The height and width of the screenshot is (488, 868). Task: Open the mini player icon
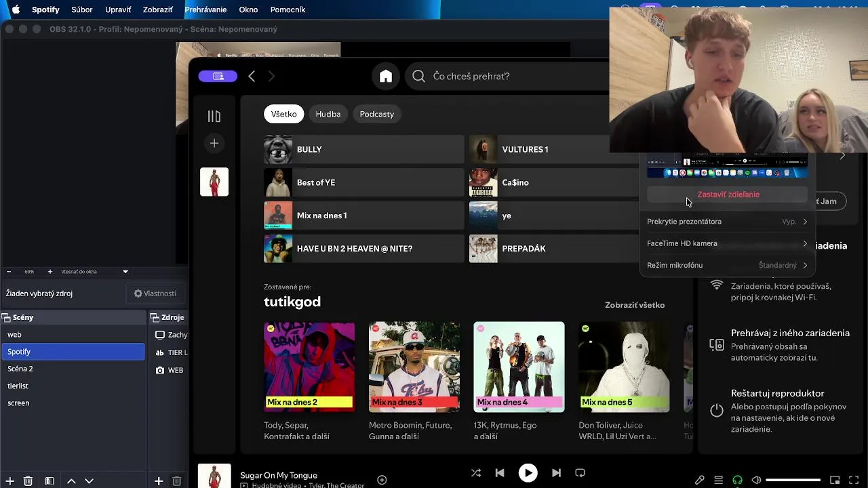(835, 480)
